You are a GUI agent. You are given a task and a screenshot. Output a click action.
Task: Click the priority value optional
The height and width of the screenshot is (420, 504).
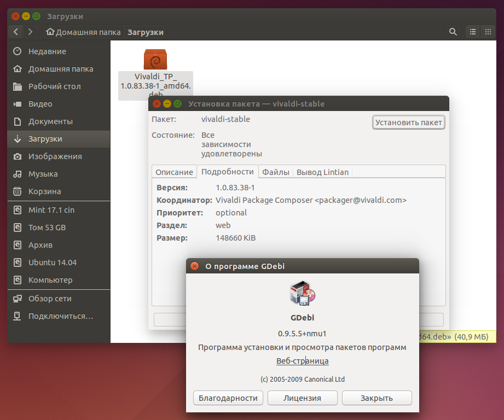click(x=231, y=213)
